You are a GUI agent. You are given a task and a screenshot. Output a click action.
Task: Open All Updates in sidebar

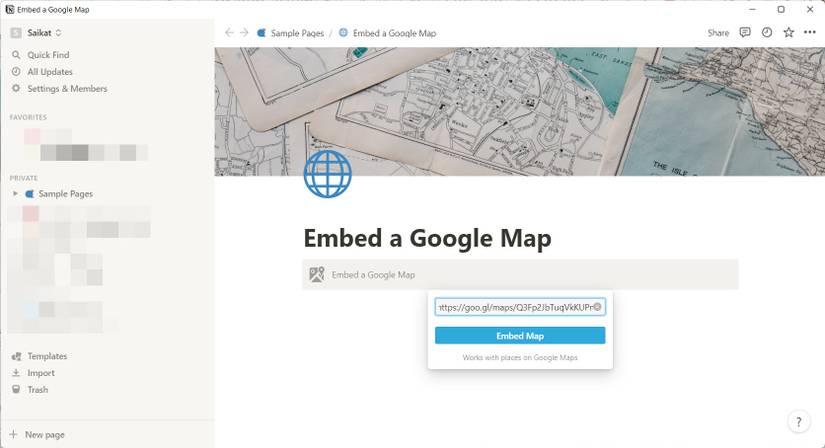49,72
